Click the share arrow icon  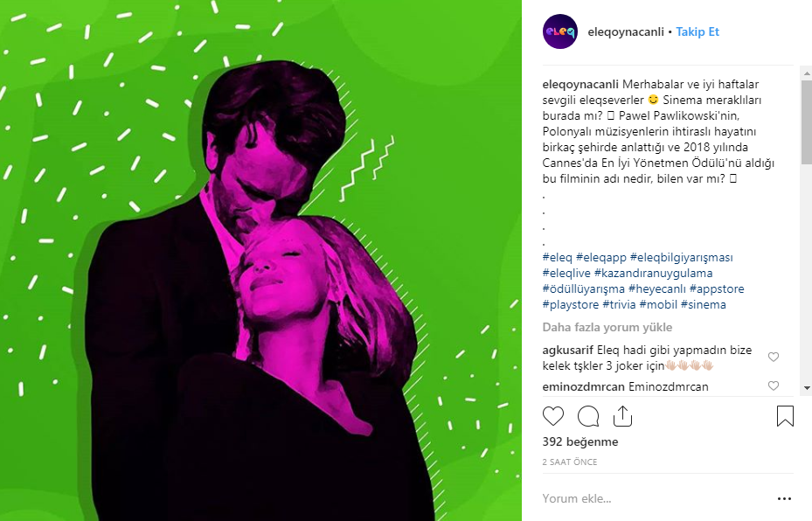coord(623,416)
